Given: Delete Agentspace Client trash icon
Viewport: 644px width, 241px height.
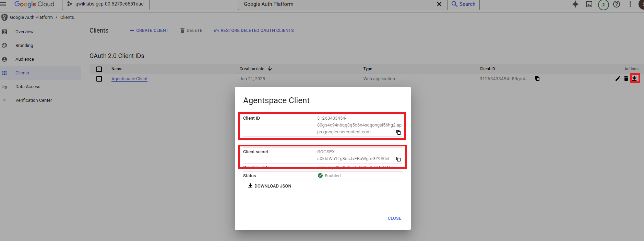Looking at the screenshot, I should click(626, 79).
